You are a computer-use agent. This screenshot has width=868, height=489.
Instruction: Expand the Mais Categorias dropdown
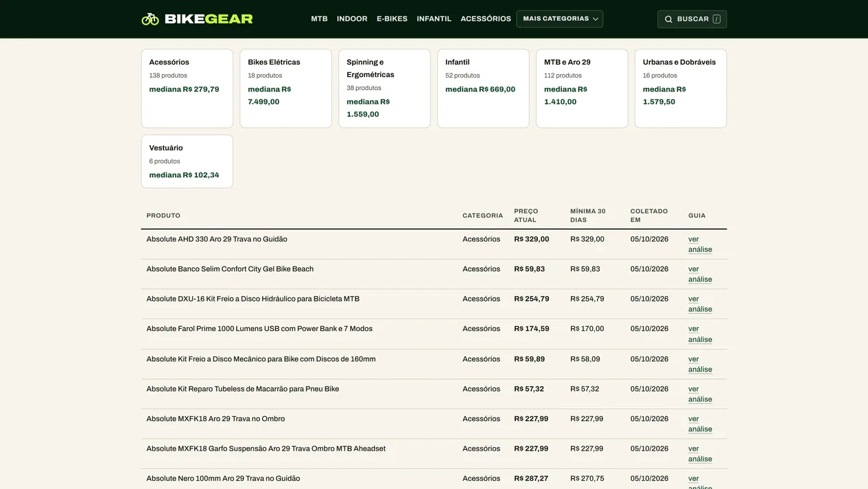click(560, 19)
